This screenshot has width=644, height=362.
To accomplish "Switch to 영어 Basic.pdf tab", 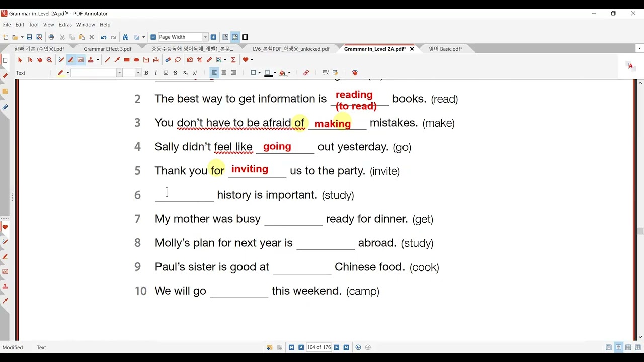I will 445,49.
